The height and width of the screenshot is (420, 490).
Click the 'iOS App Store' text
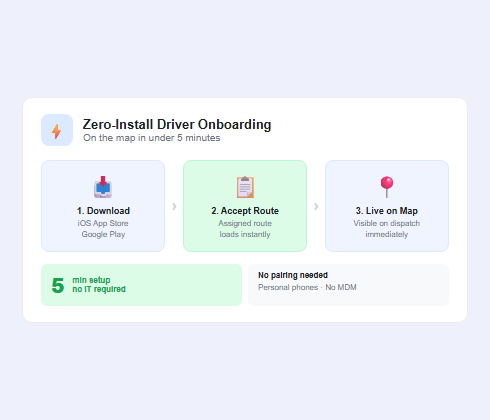click(x=103, y=223)
